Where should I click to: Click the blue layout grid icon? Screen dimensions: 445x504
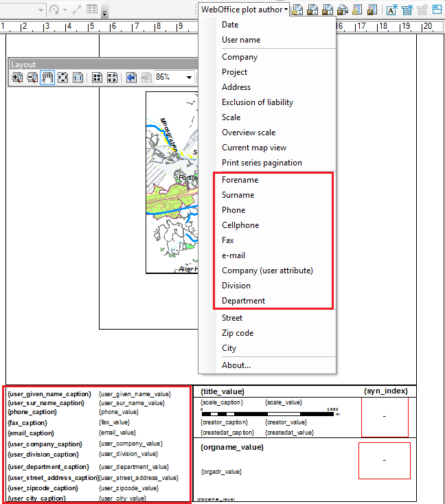coord(437,10)
